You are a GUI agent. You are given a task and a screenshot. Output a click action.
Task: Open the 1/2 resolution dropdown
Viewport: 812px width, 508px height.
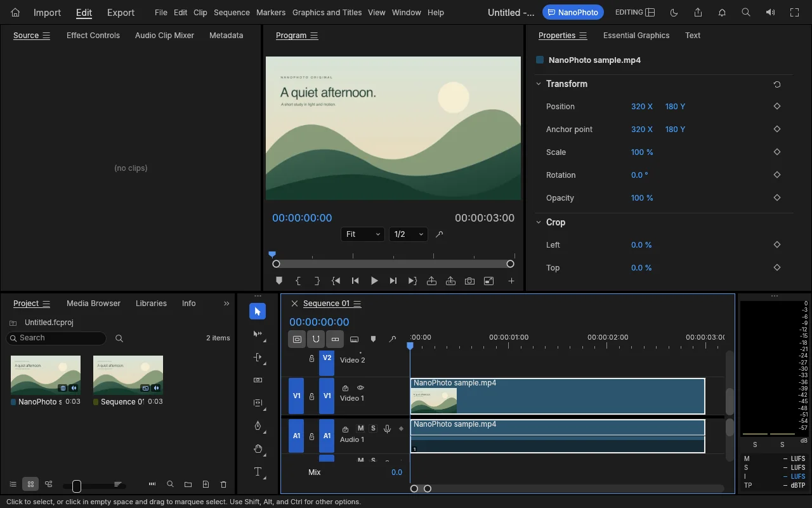[408, 234]
